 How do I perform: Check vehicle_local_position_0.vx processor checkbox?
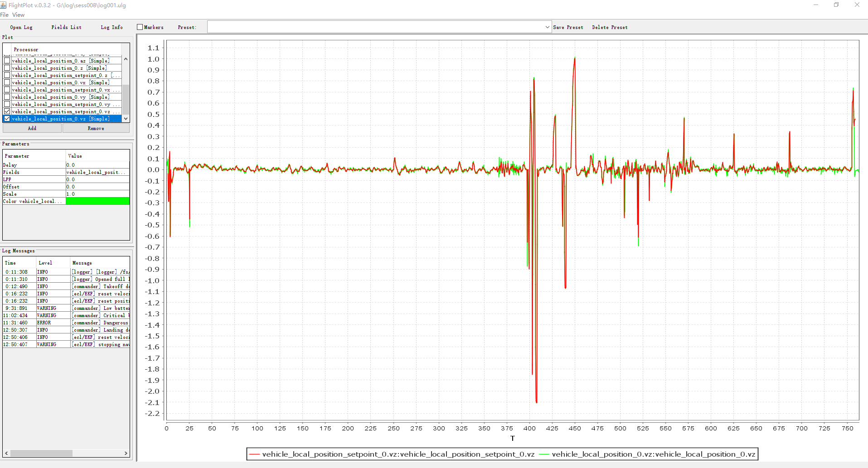(7, 82)
